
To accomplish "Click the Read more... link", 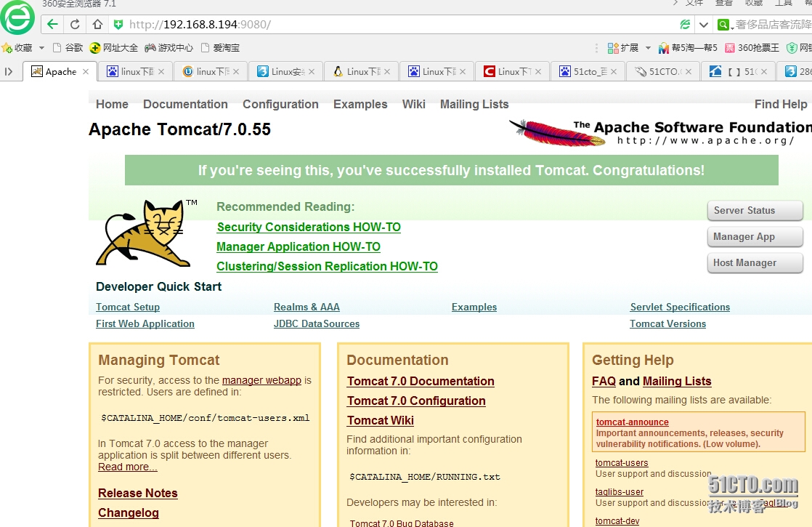I will (127, 467).
